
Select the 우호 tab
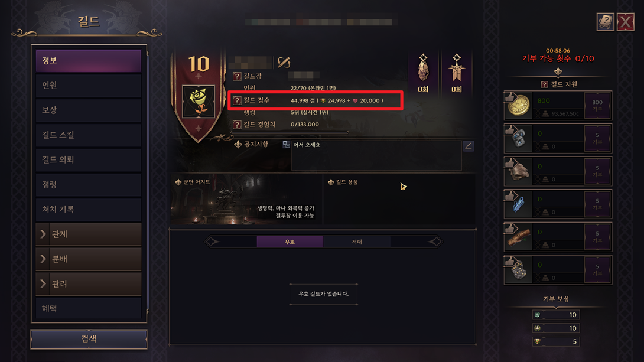pos(290,242)
